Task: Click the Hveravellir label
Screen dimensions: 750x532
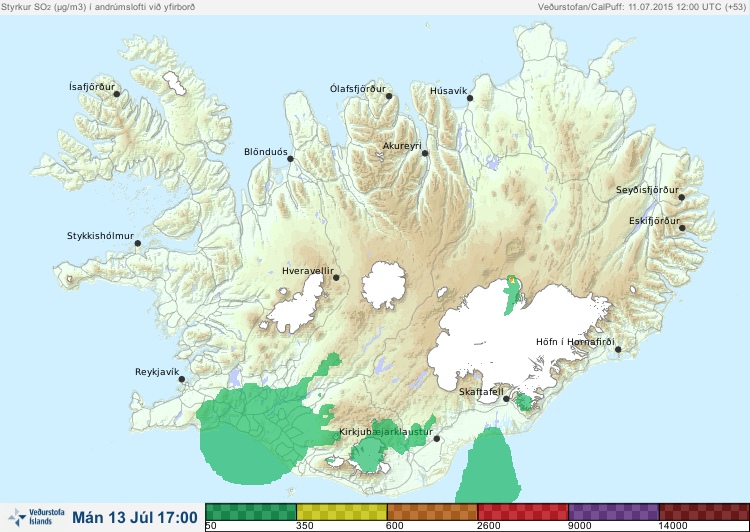Action: pos(308,271)
